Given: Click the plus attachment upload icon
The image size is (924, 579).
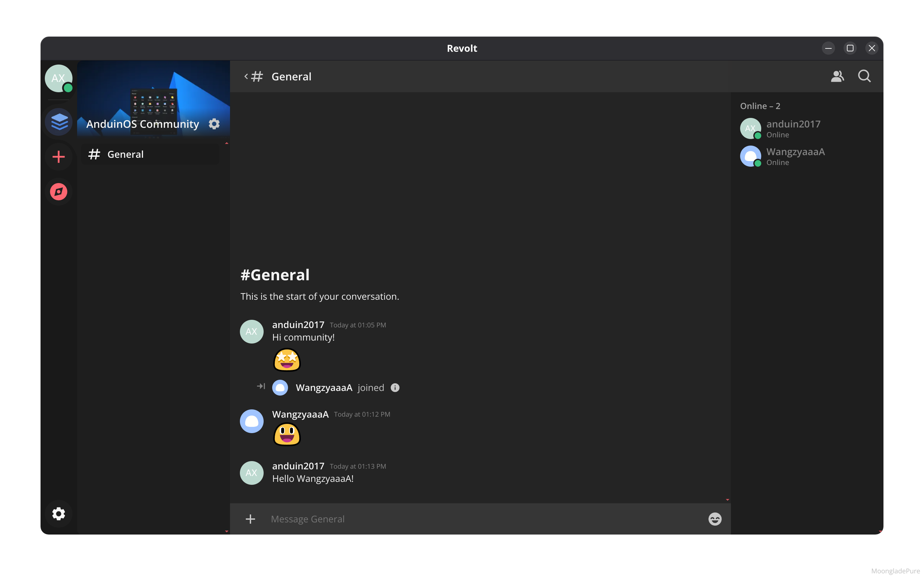Looking at the screenshot, I should click(250, 519).
